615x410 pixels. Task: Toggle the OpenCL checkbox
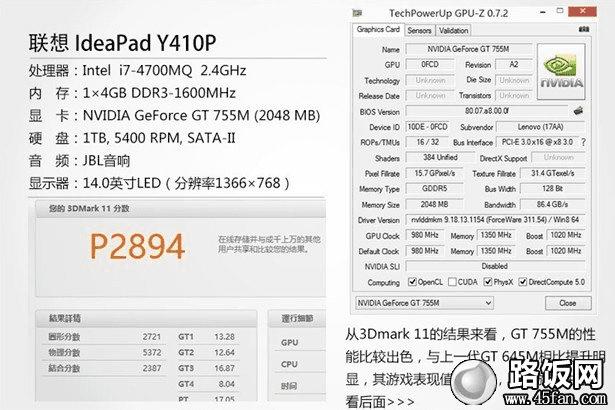pyautogui.click(x=412, y=282)
